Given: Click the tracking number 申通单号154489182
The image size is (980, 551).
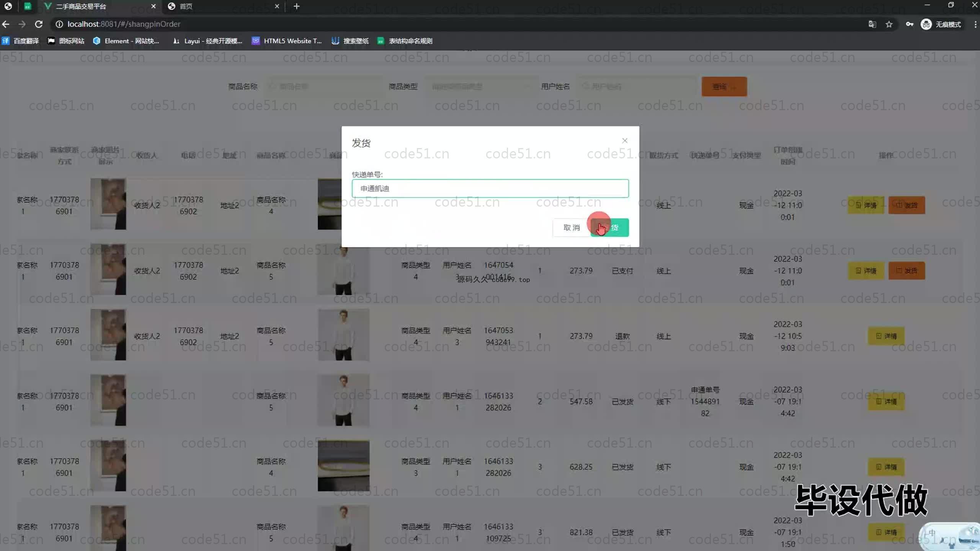Looking at the screenshot, I should tap(705, 402).
